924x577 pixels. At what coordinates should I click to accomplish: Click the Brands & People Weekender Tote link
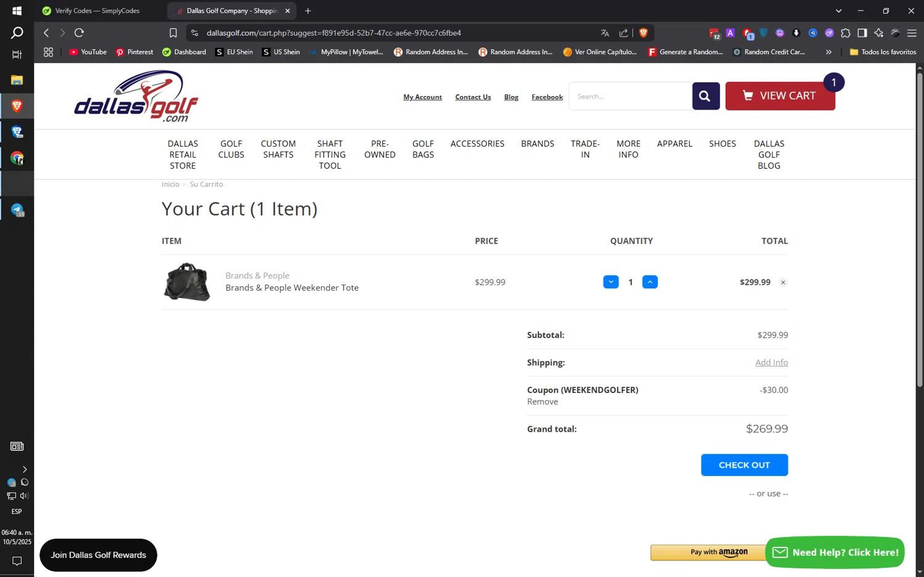[x=292, y=288]
